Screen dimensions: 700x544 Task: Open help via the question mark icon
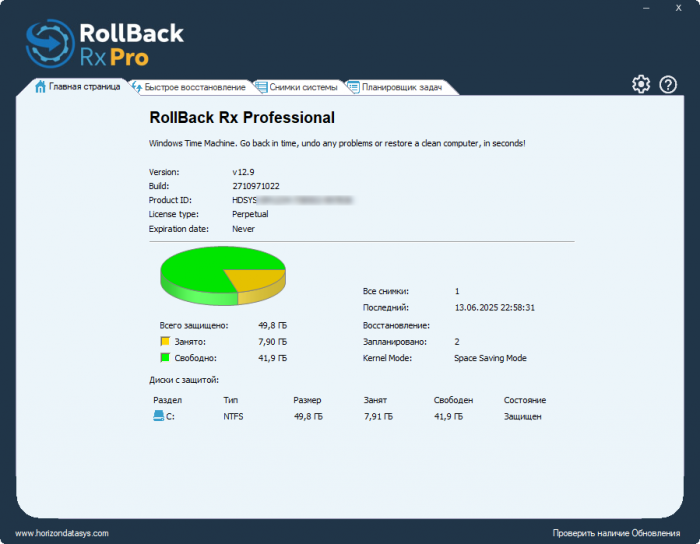coord(668,84)
